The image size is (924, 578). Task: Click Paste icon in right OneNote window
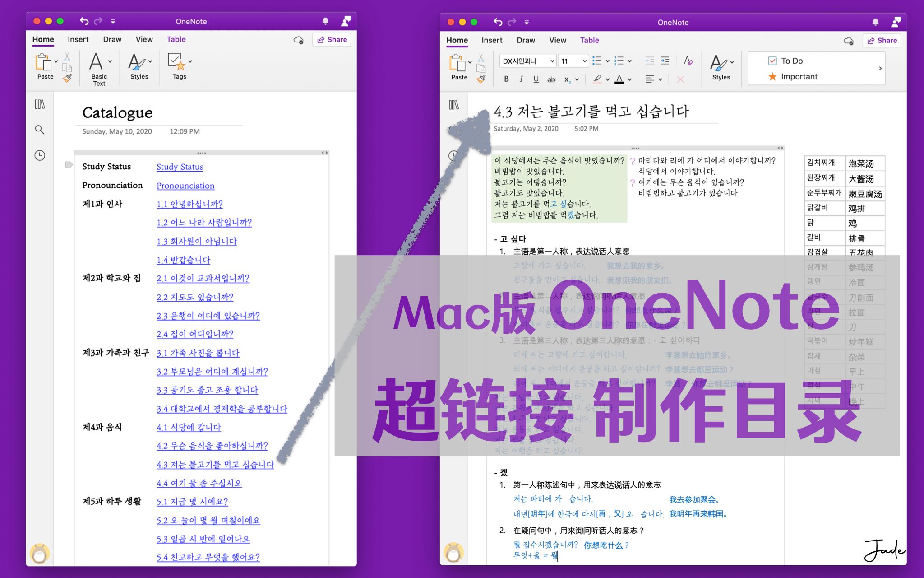(457, 63)
